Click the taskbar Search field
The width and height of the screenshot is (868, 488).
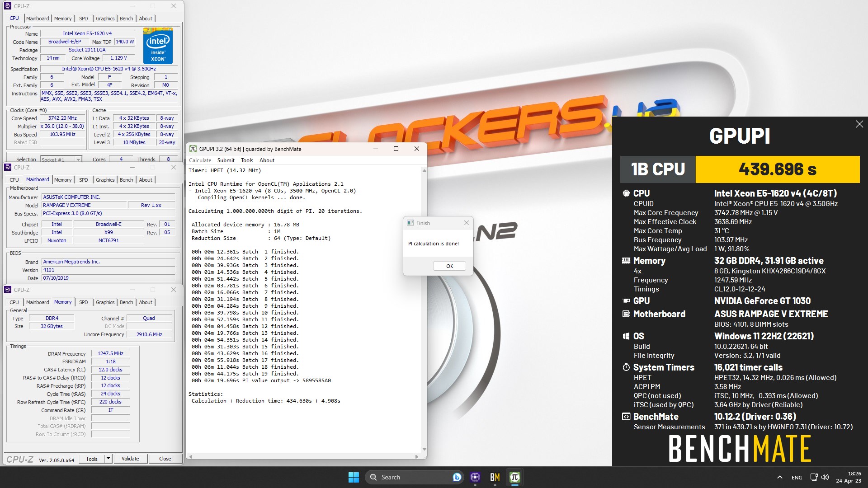click(x=414, y=477)
